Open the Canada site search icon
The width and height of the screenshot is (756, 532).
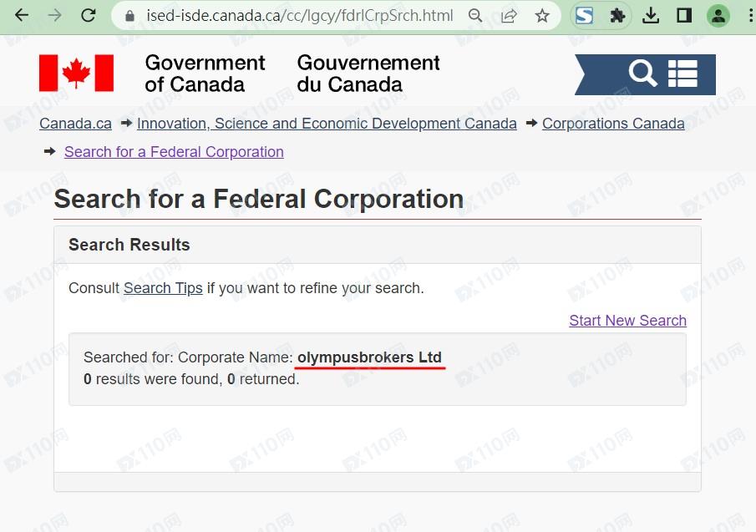point(642,73)
